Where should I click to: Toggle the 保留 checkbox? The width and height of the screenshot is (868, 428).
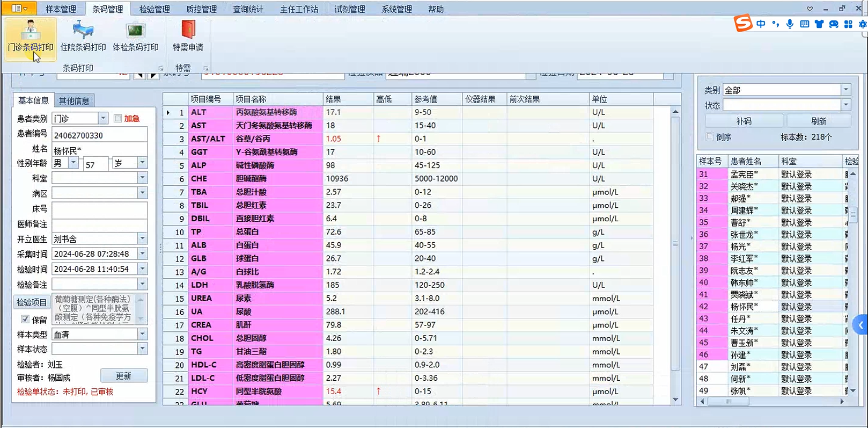pyautogui.click(x=25, y=319)
